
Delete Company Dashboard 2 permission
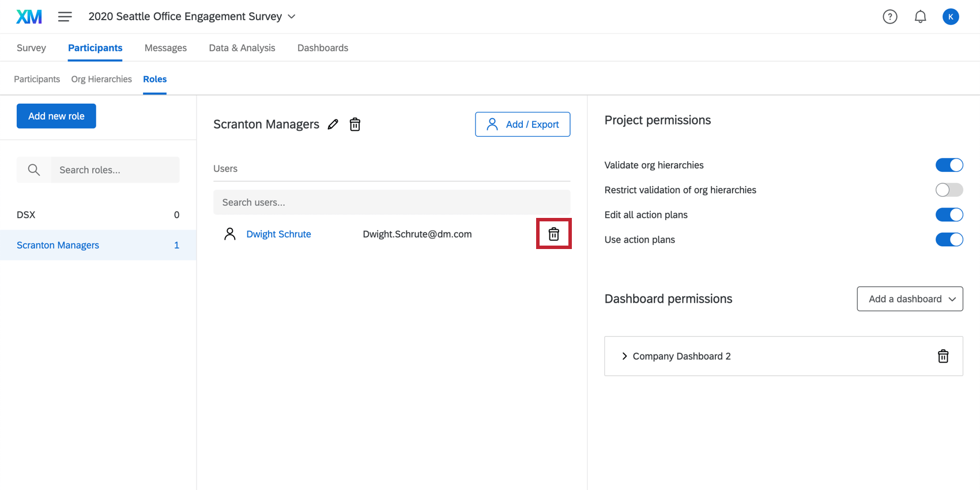pyautogui.click(x=943, y=356)
